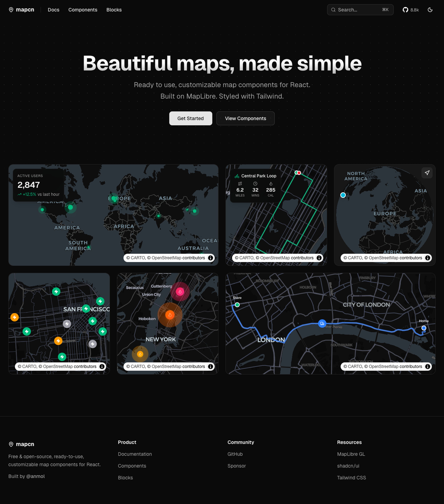The height and width of the screenshot is (504, 444).
Task: Click the +12.5% vs last hour text
Action: [38, 194]
